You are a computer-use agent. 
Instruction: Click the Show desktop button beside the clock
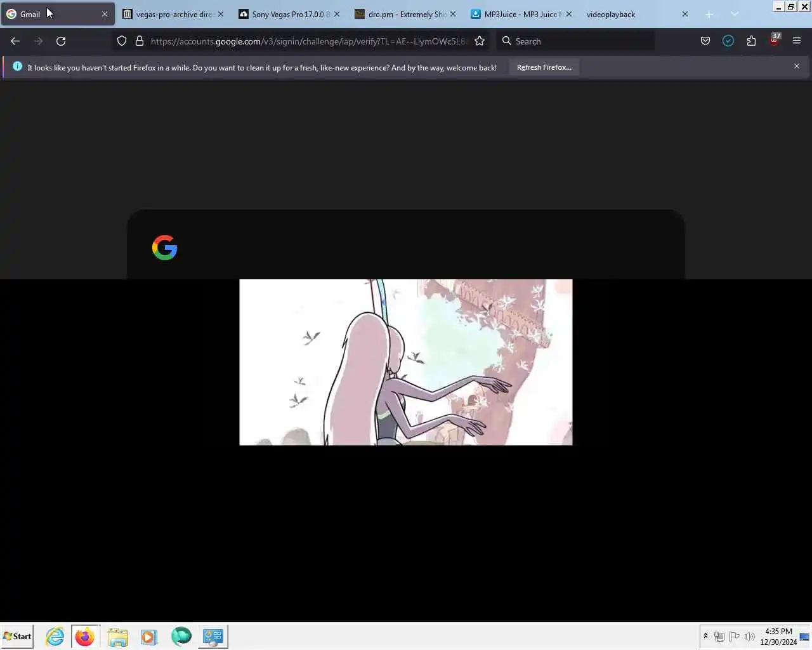click(x=805, y=636)
